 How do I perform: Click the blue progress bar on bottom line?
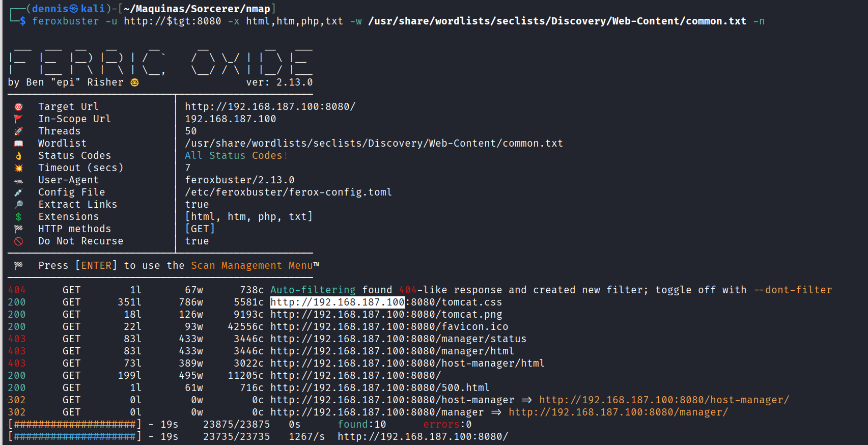[75, 437]
